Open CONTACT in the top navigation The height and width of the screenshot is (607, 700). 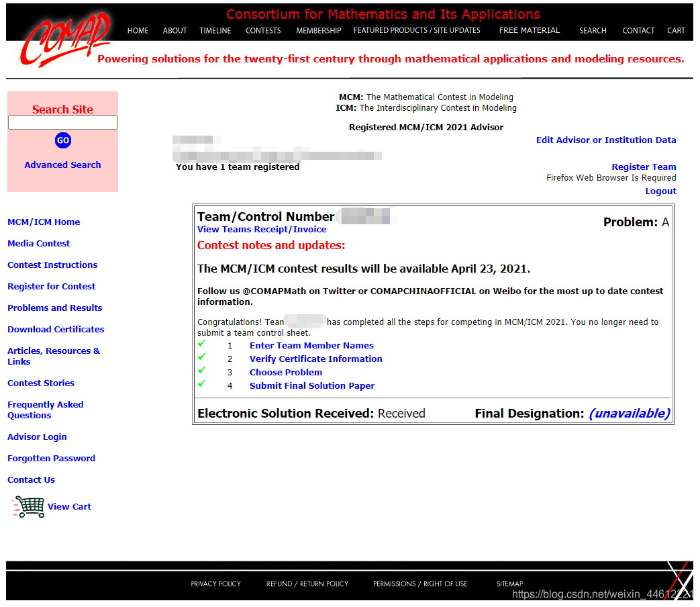[638, 30]
